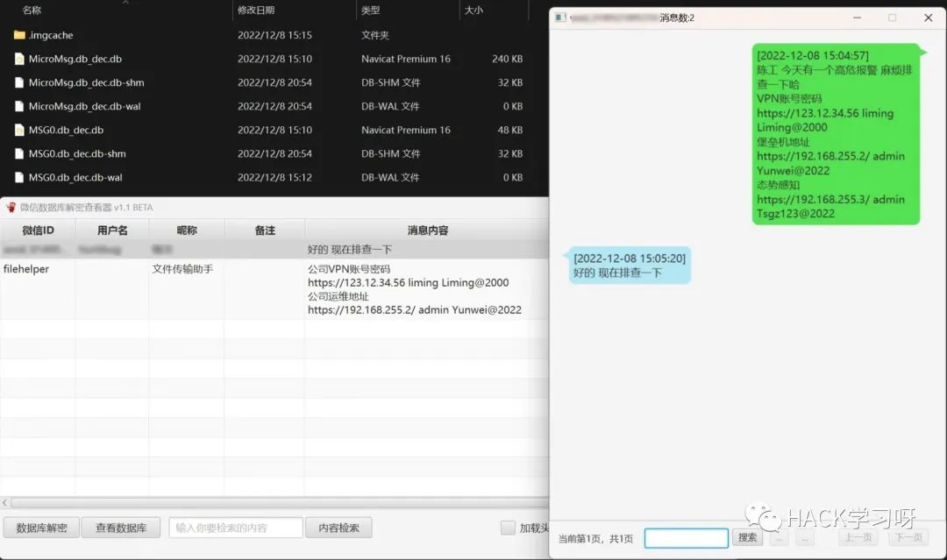This screenshot has height=560, width=947.
Task: Click the 48 KB size cell
Action: tap(509, 130)
